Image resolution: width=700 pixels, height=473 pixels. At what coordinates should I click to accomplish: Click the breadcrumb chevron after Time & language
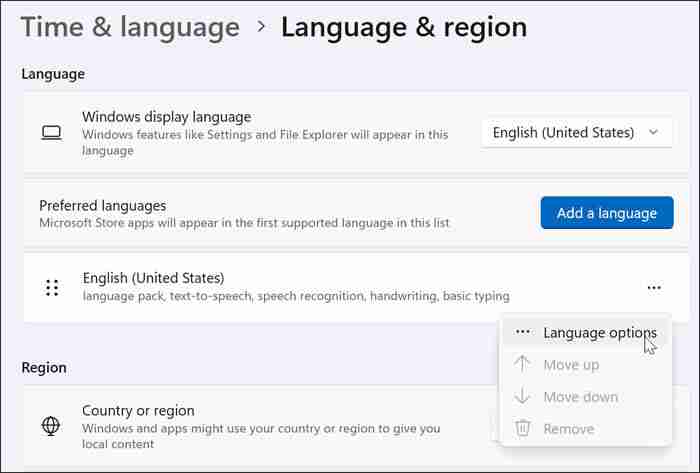261,27
